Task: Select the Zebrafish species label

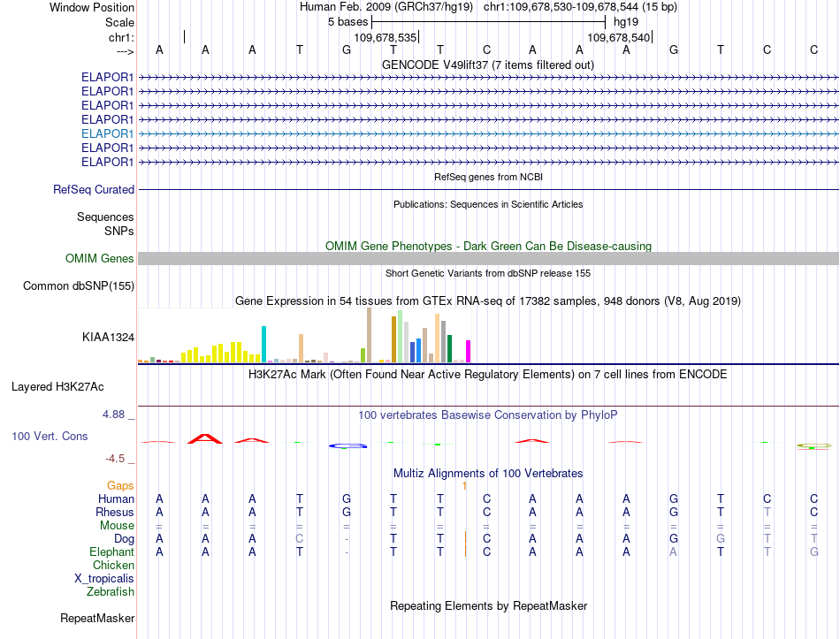Action: pos(111,592)
